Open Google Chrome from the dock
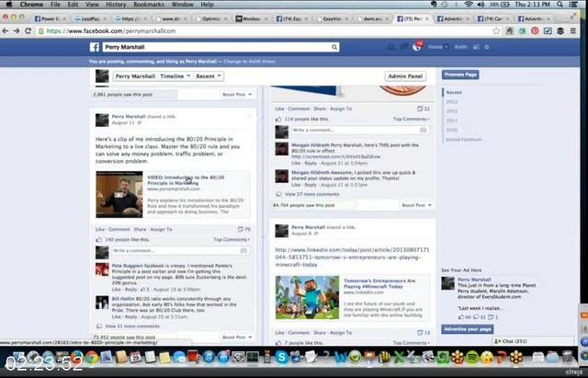 click(x=92, y=357)
